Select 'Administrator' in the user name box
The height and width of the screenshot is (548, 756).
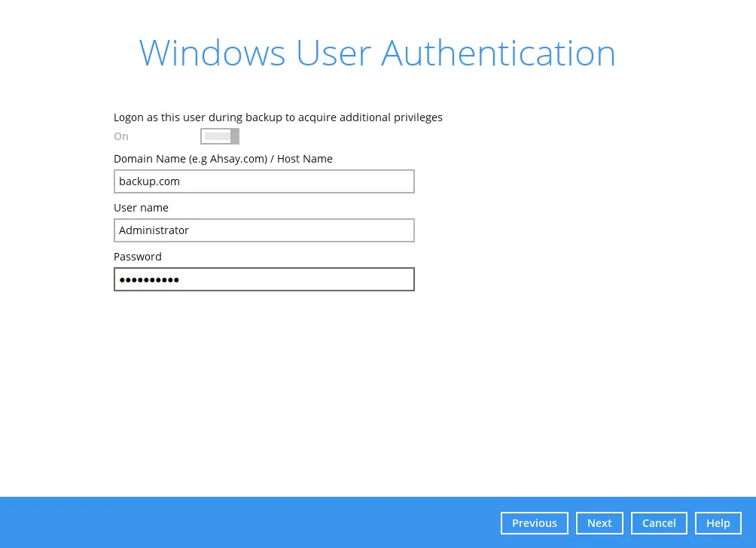(x=154, y=230)
